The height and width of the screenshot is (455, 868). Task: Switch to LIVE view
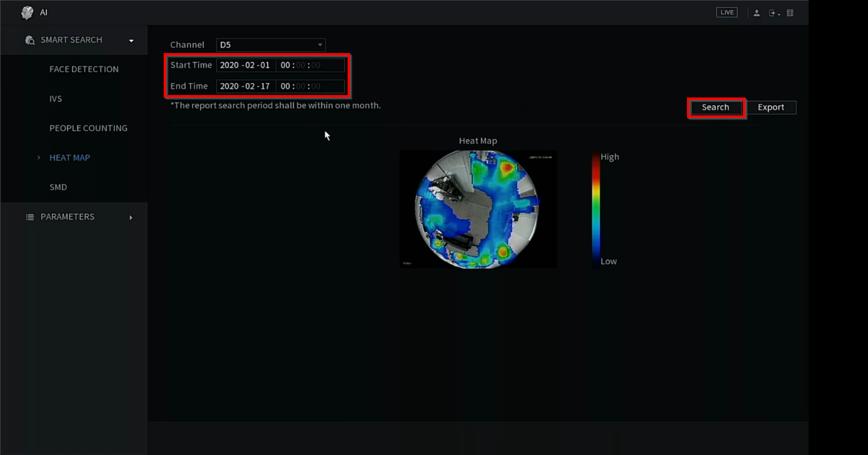pos(727,13)
